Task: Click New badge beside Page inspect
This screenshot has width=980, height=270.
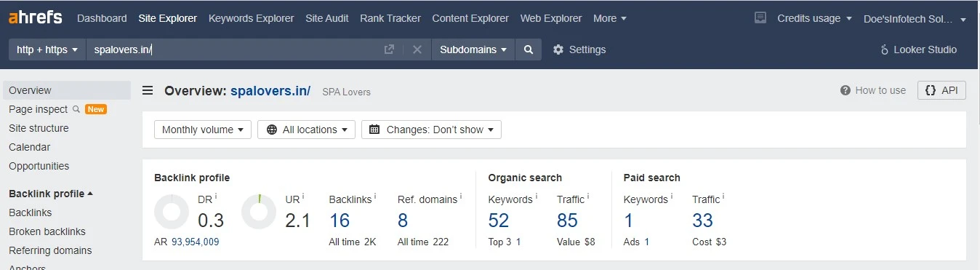Action: tap(96, 109)
